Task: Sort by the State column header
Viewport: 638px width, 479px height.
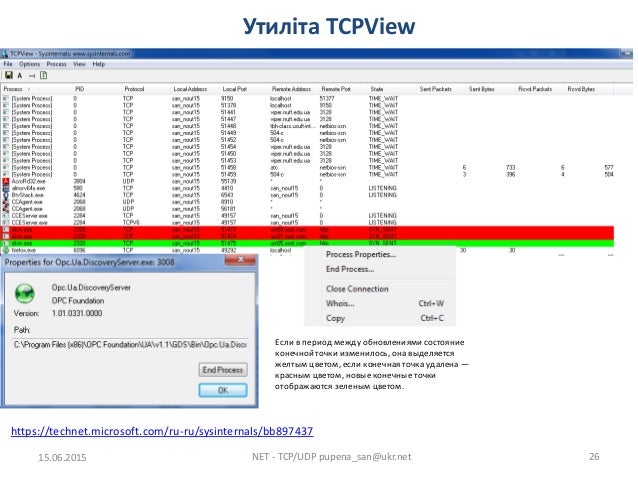Action: 377,89
